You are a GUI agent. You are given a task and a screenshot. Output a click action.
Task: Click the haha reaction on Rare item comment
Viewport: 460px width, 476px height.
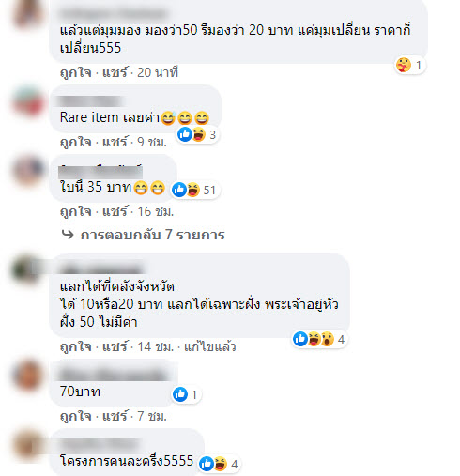click(199, 134)
